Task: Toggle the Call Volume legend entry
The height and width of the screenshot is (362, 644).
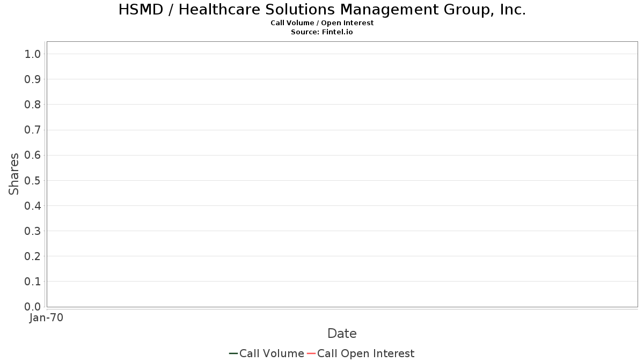Action: pos(272,353)
